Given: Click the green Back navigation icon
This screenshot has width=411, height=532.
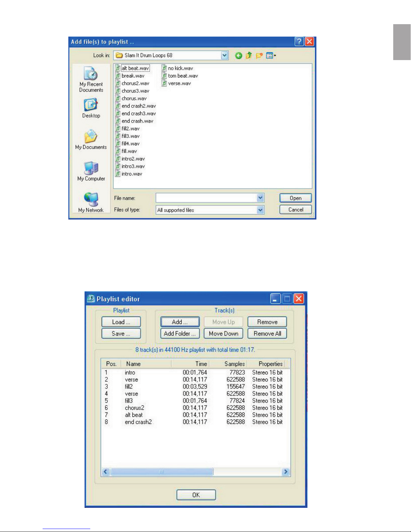Looking at the screenshot, I should (x=239, y=56).
